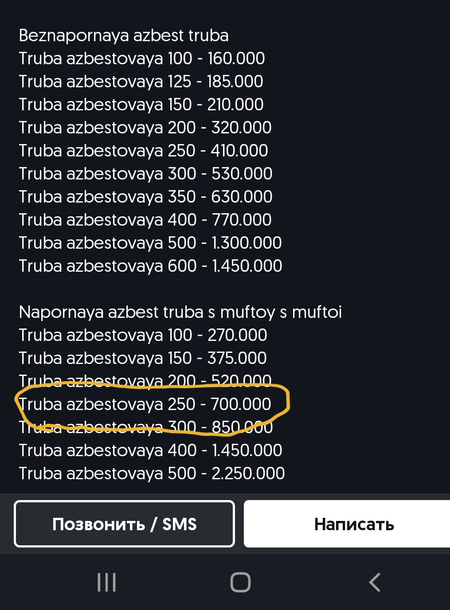Screen dimensions: 450x610
Task: Select Truba azbestovaya 500 - 2.250.000 line
Action: coord(152,473)
